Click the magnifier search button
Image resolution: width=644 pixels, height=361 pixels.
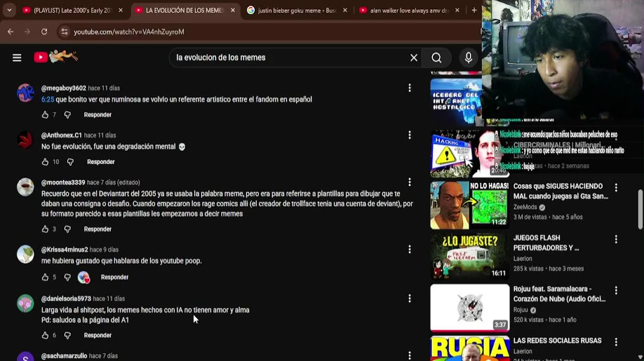pyautogui.click(x=436, y=58)
